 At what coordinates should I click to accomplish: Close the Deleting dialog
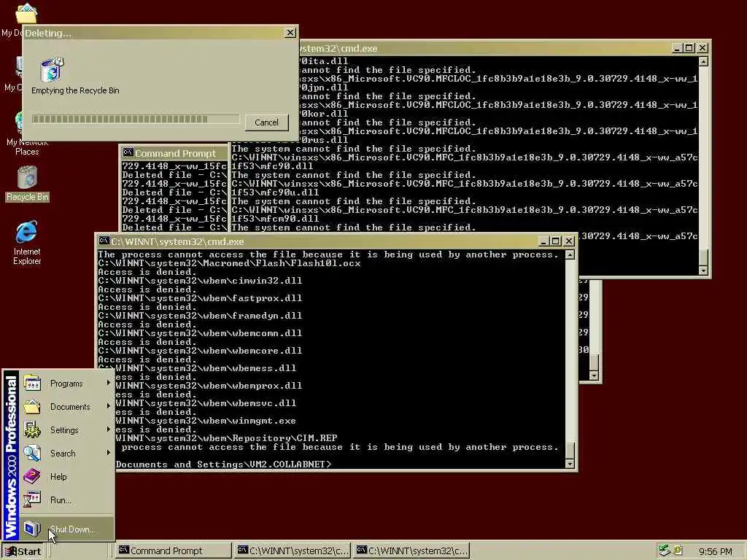tap(290, 33)
